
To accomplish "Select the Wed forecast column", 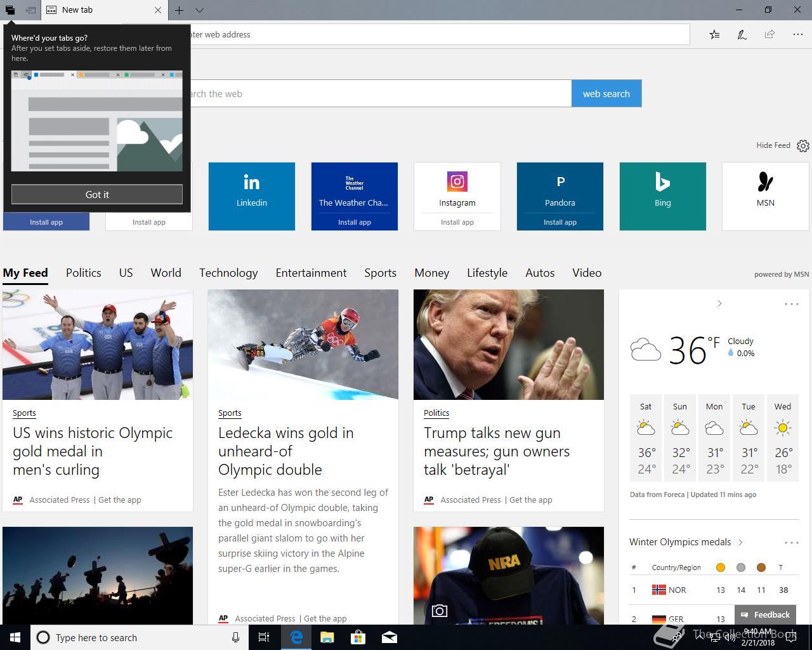I will point(783,438).
